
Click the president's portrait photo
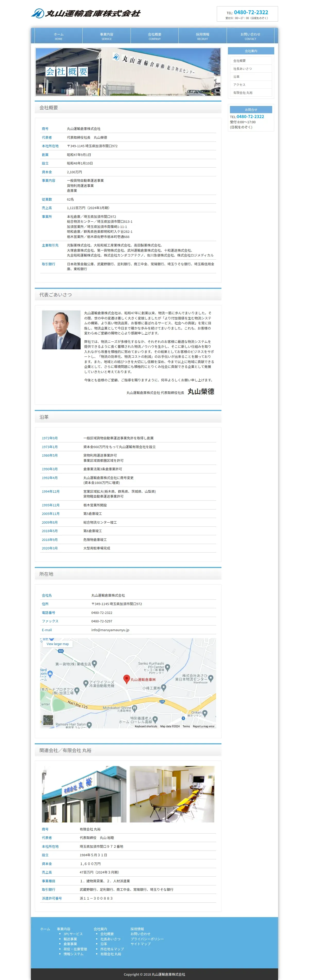(61, 330)
